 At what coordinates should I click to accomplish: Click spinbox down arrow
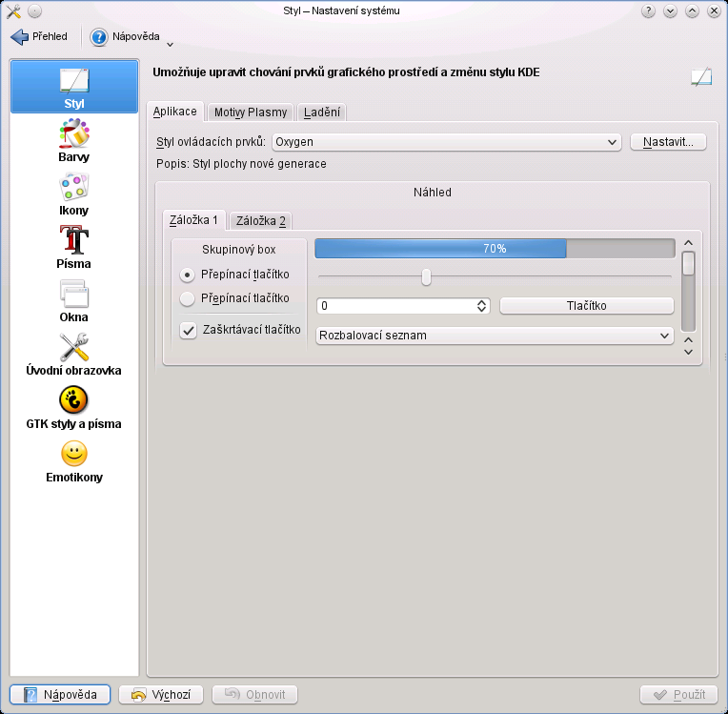click(x=481, y=310)
